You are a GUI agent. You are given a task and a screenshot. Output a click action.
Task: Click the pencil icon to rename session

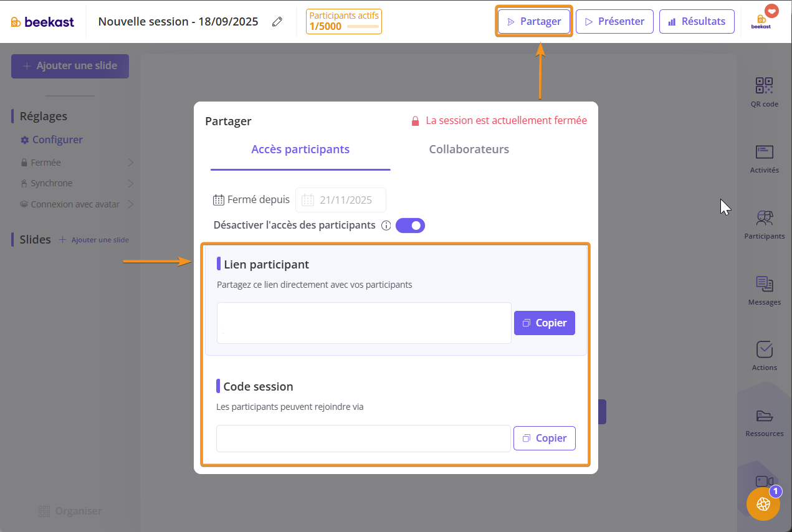(x=277, y=22)
